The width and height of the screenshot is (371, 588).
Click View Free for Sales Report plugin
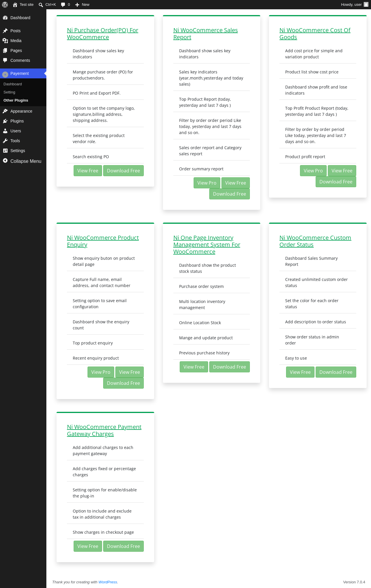coord(236,183)
